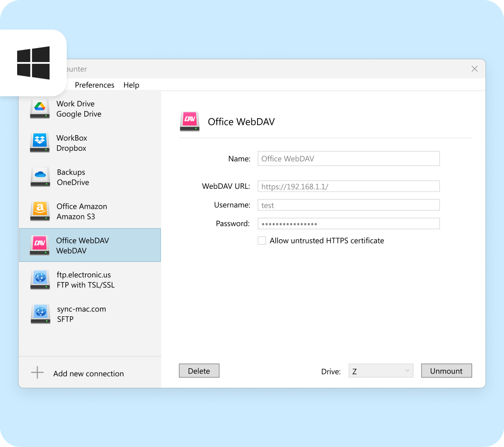Click the WebDAV drive icon in sidebar
The height and width of the screenshot is (447, 504).
40,245
